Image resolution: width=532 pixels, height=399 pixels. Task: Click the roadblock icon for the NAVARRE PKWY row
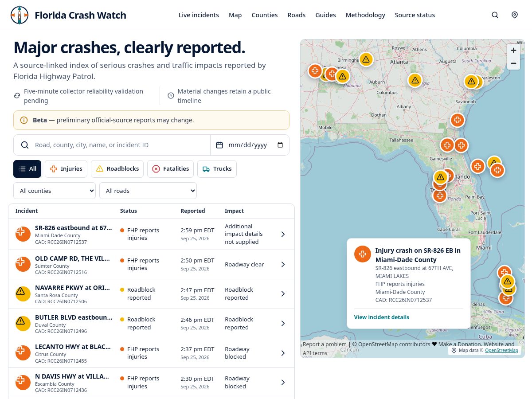click(23, 293)
